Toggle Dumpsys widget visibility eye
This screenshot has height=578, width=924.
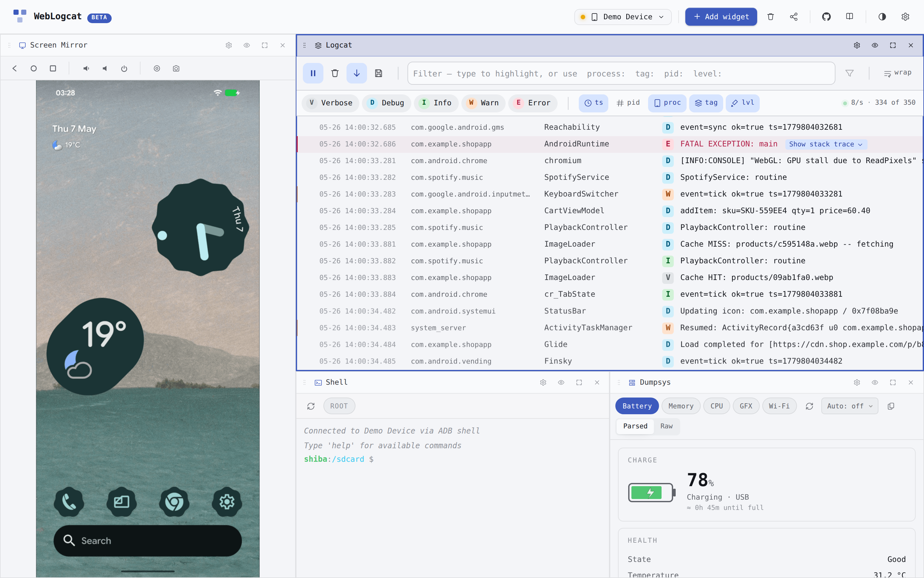[x=875, y=383]
